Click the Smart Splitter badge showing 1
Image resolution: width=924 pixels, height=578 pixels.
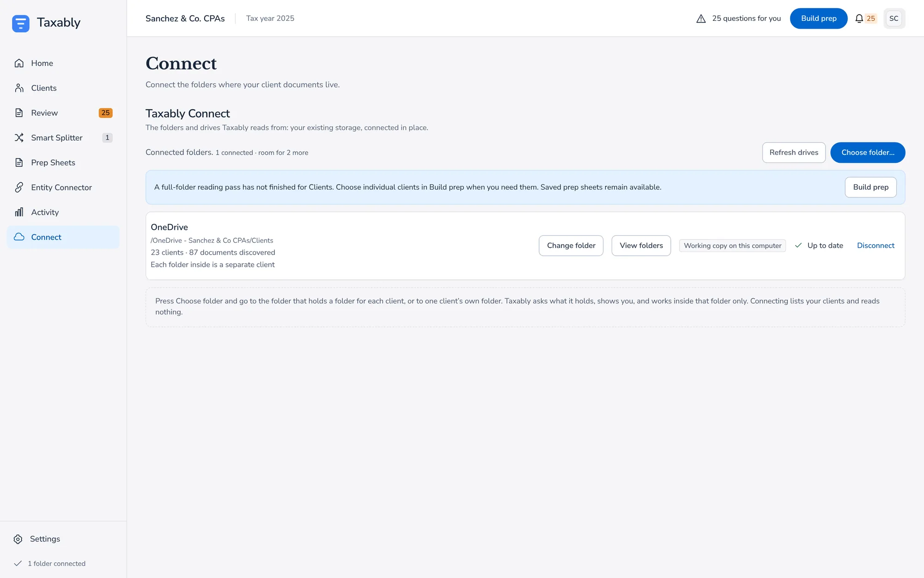pos(107,138)
